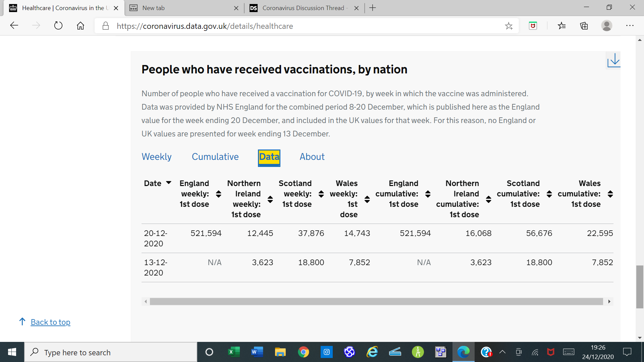
Task: Open Excel from the taskbar
Action: (234, 352)
